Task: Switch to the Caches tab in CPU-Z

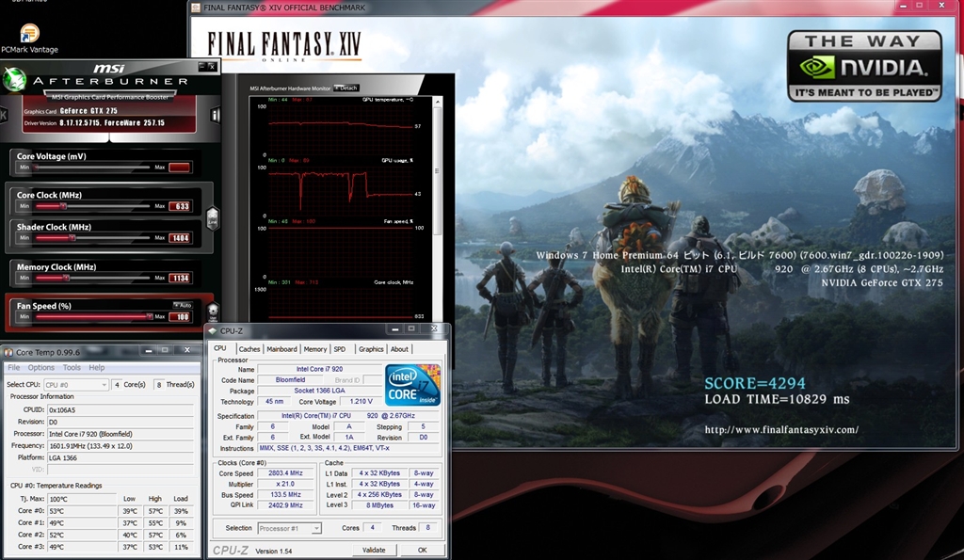Action: pos(249,349)
